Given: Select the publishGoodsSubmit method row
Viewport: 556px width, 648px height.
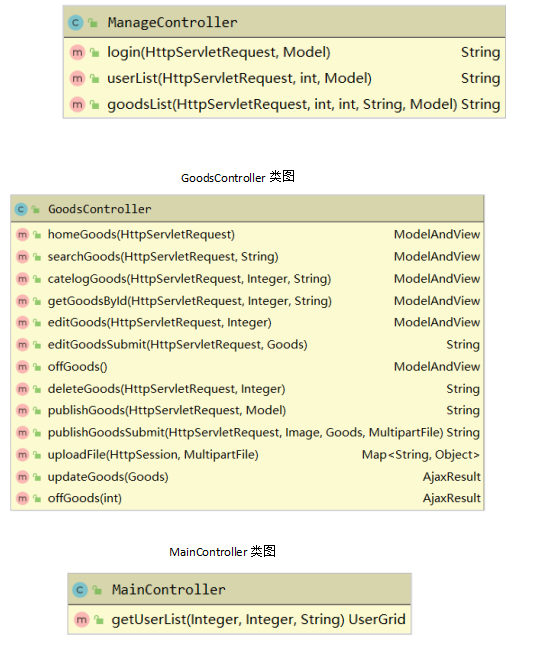Looking at the screenshot, I should (247, 433).
